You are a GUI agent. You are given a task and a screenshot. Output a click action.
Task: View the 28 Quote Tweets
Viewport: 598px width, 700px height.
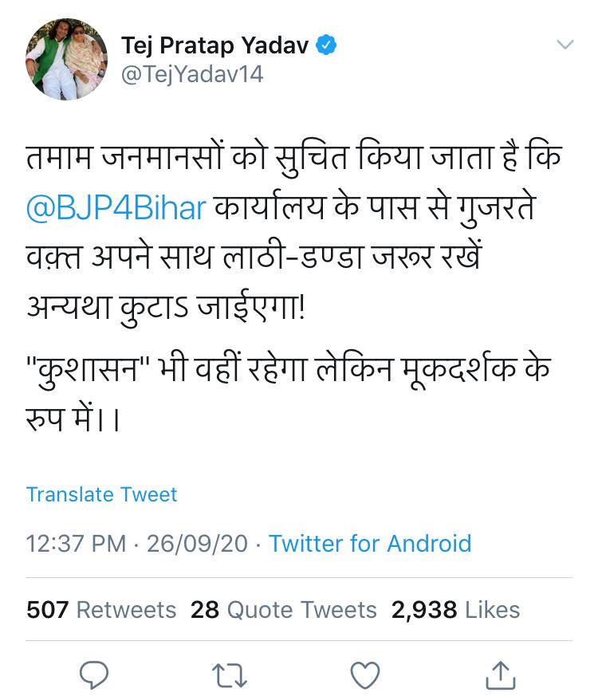point(283,610)
